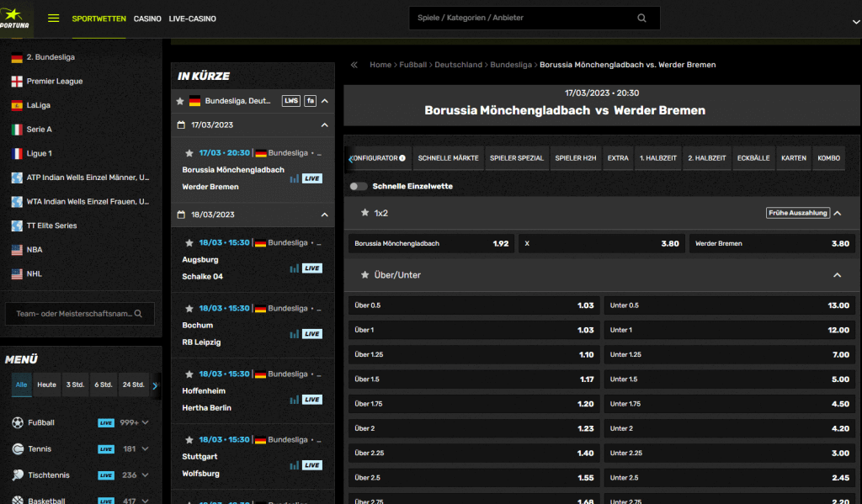Switch to SPIELER SPEZIAL tab
Image resolution: width=862 pixels, height=504 pixels.
coord(517,158)
